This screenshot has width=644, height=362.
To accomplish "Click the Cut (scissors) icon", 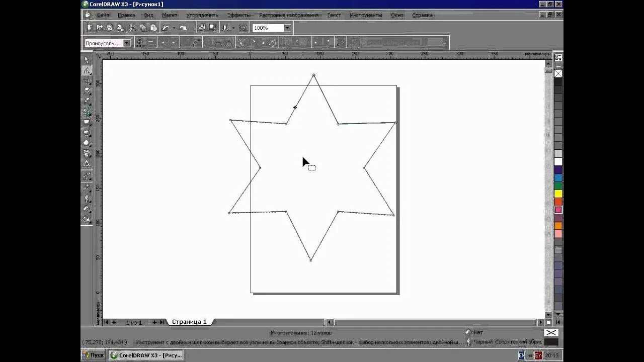I will 133,28.
